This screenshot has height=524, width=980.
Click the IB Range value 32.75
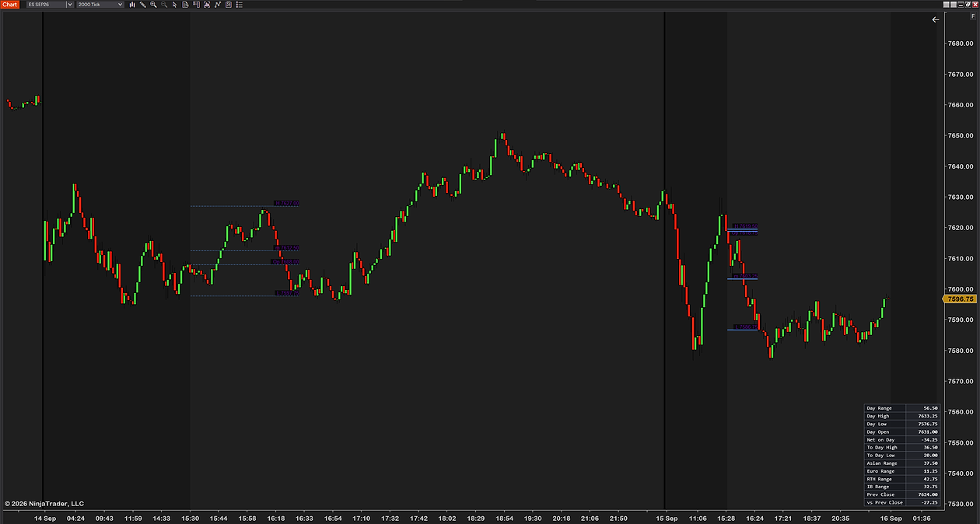931,487
